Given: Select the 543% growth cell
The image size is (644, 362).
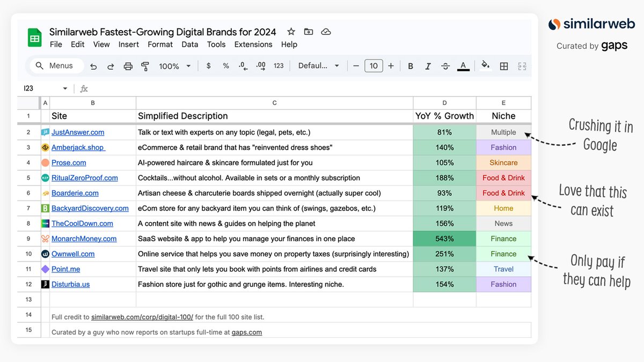Looking at the screenshot, I should click(x=444, y=239).
